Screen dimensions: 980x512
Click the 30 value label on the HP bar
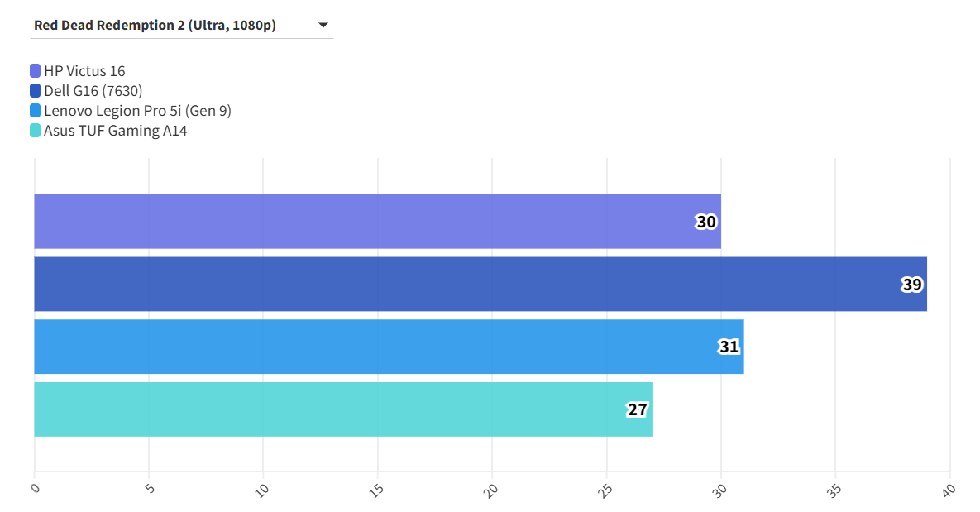point(705,222)
